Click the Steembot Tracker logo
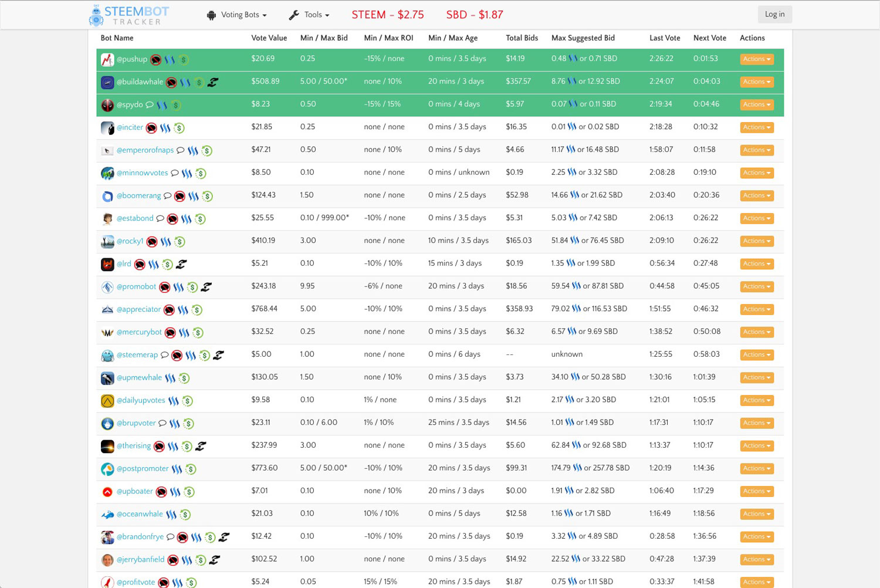 click(128, 15)
